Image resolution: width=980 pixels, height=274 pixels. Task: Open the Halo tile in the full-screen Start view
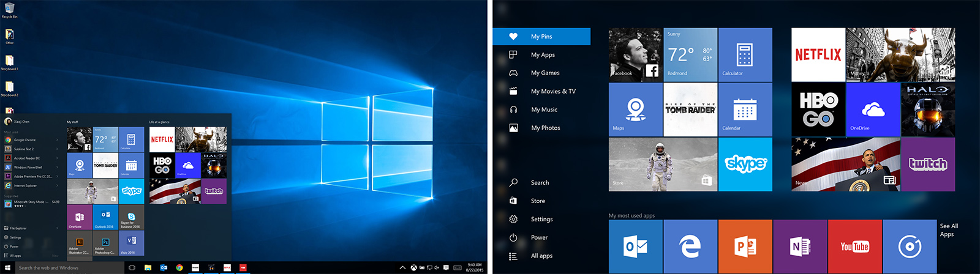(928, 109)
